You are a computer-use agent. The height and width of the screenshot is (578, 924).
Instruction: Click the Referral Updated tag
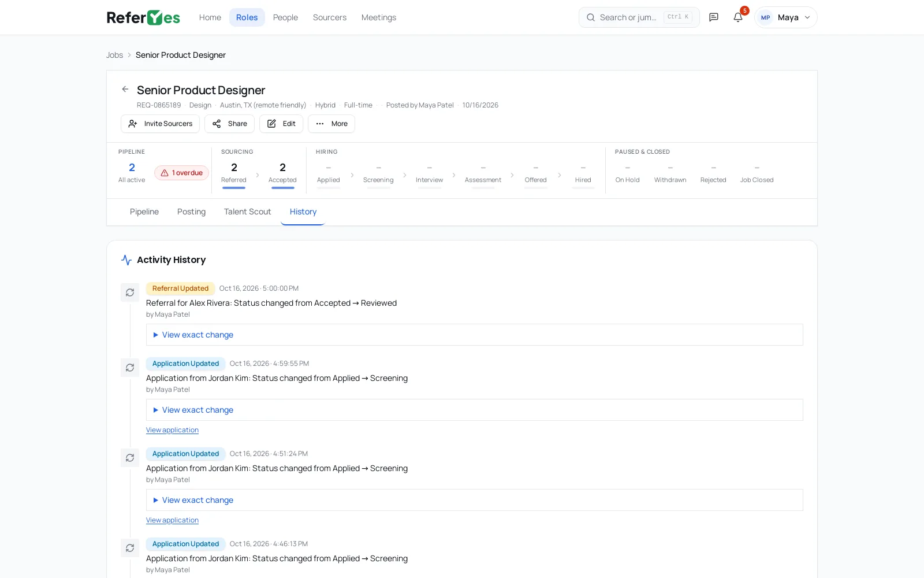pos(180,288)
